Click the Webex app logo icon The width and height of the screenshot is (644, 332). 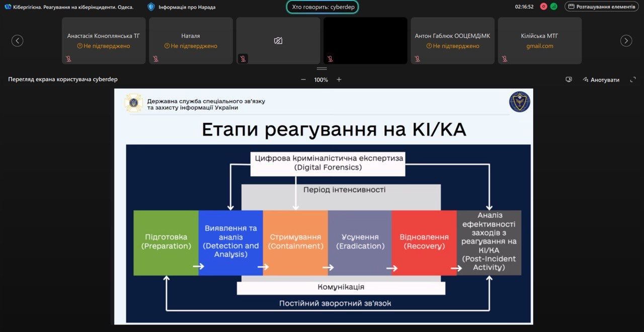click(8, 7)
